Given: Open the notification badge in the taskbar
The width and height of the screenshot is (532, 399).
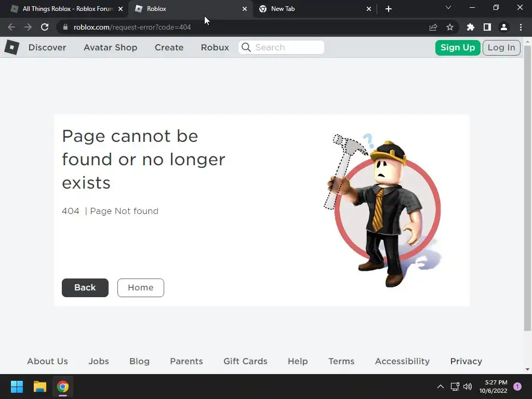Looking at the screenshot, I should [517, 387].
